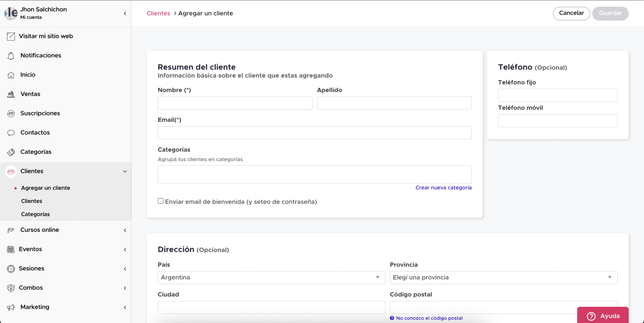
Task: Toggle the Enviar email de bienvenida checkbox
Action: (x=160, y=201)
